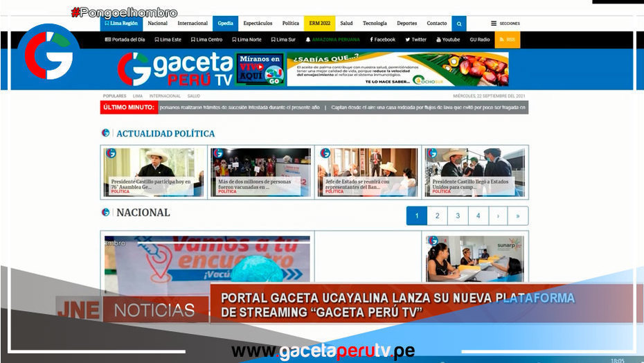Click the globe icon beside Actualidad Política
This screenshot has width=644, height=363.
click(105, 133)
